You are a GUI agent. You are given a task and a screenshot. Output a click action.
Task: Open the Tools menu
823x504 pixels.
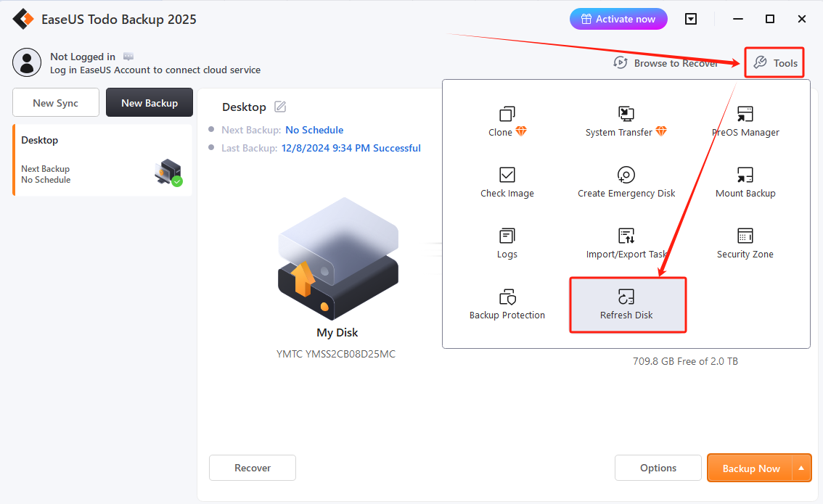pos(774,63)
